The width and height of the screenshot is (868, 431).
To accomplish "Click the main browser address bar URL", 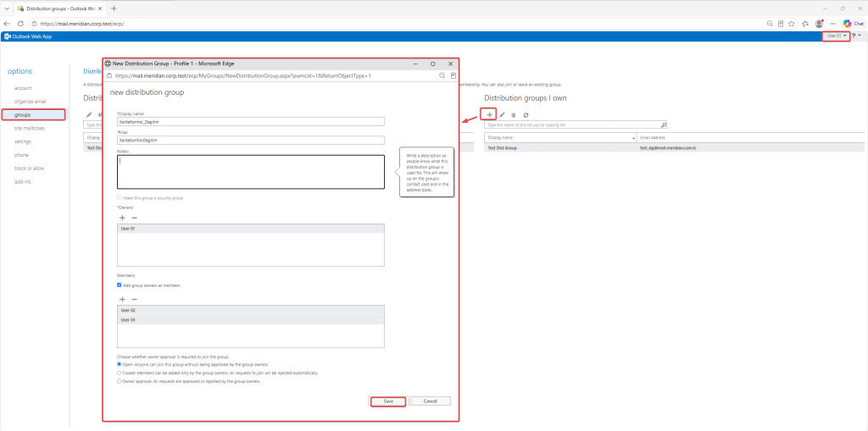I will coord(82,24).
